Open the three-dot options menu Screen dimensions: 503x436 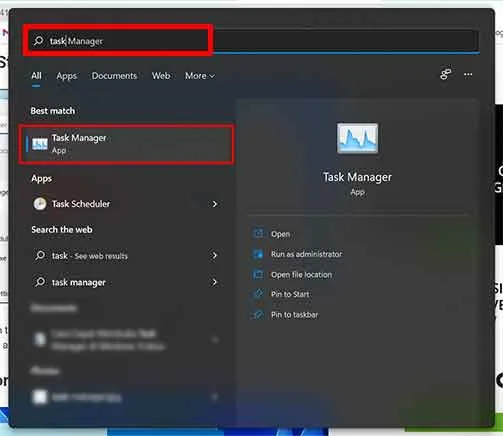(468, 74)
